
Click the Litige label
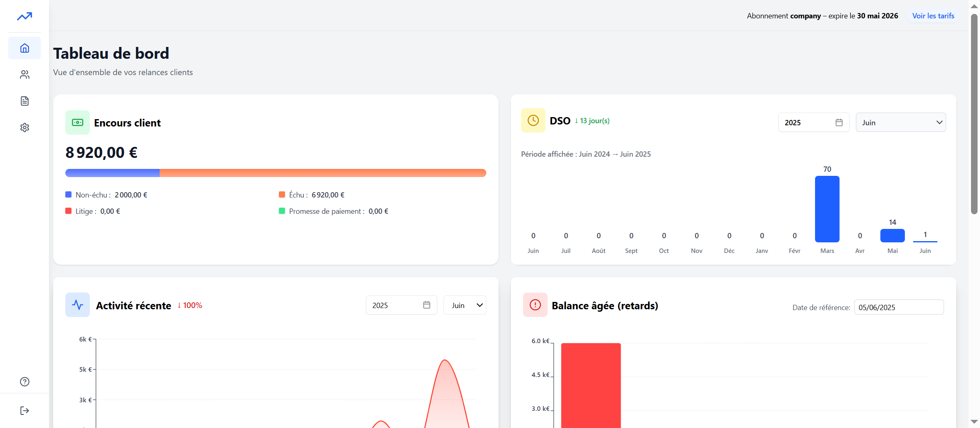86,211
